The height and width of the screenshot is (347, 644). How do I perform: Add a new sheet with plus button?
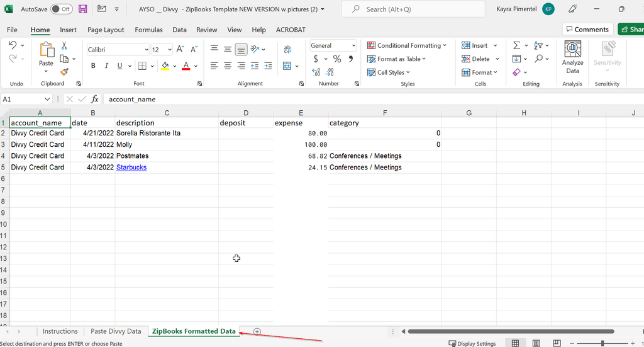coord(257,331)
